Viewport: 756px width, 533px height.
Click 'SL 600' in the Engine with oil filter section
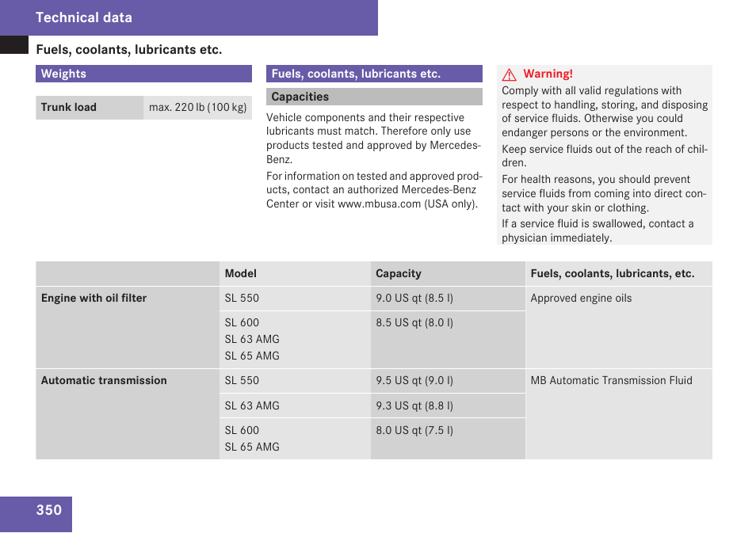242,322
